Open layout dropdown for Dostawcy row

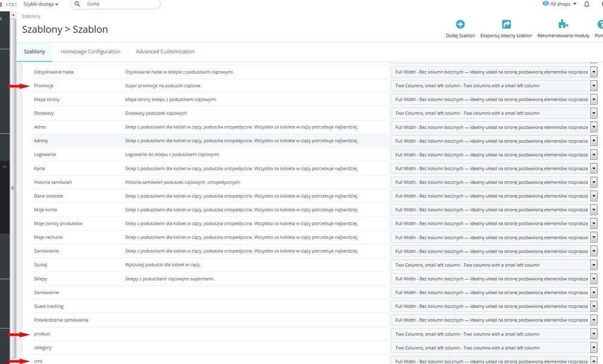point(494,113)
